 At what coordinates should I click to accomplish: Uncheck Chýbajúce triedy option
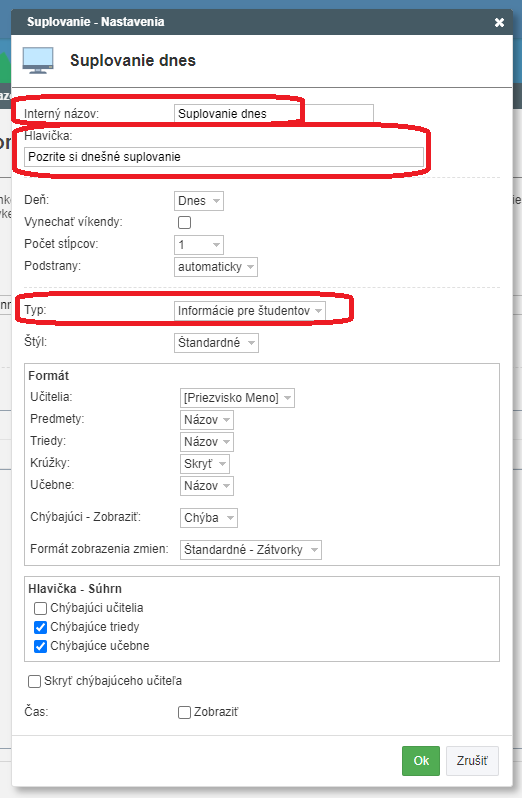[x=40, y=627]
